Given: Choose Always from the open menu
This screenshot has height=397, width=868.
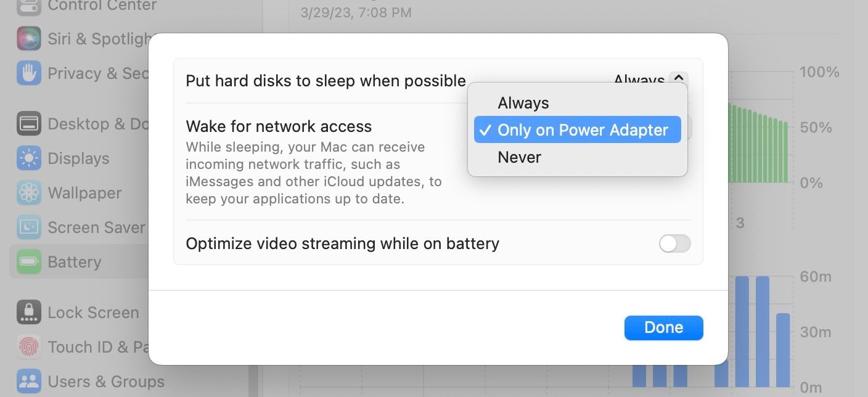Looking at the screenshot, I should click(523, 102).
